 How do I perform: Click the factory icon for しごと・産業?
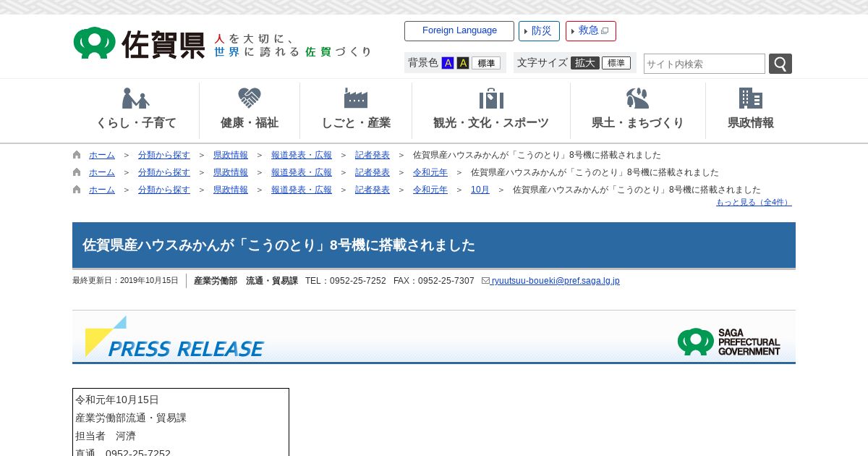(356, 98)
